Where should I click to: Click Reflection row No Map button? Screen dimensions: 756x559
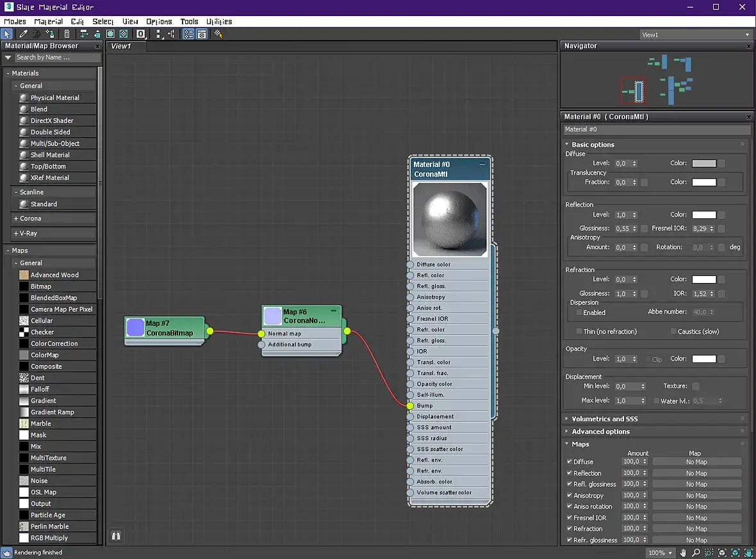[696, 473]
